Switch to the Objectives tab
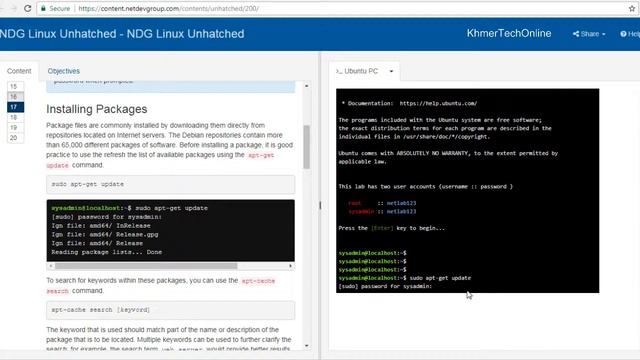The image size is (640, 360). (x=64, y=71)
